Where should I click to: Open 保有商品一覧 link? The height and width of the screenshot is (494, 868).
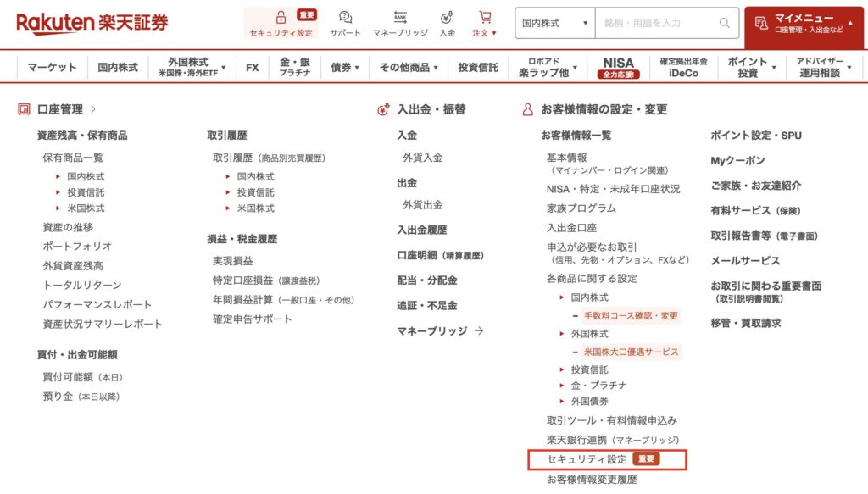73,158
